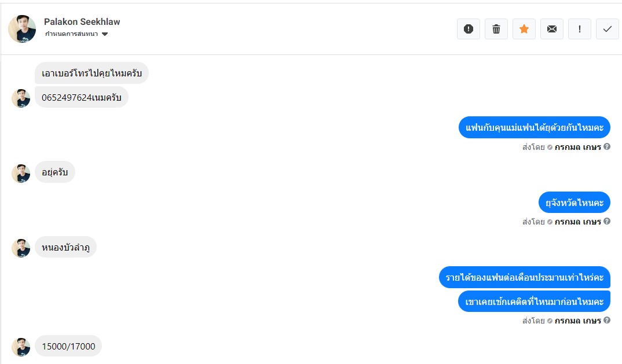
Task: Select the message bubble "15000/17000"
Action: coord(68,346)
